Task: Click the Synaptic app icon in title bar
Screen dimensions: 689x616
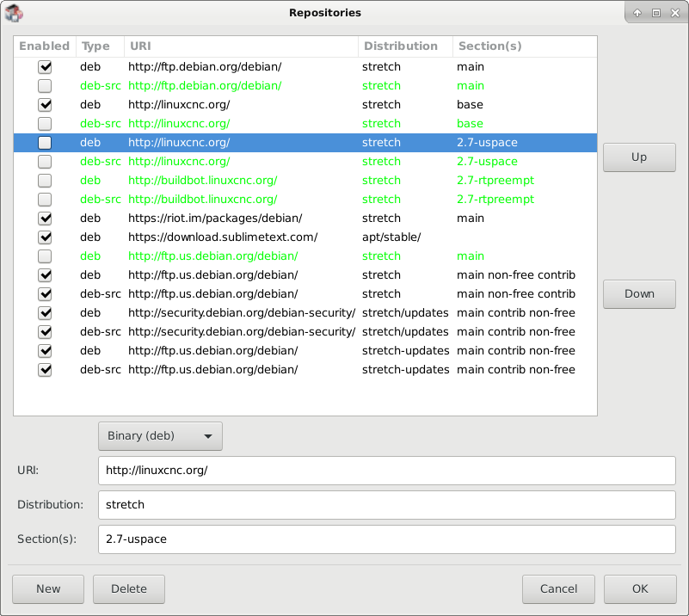Action: click(14, 13)
